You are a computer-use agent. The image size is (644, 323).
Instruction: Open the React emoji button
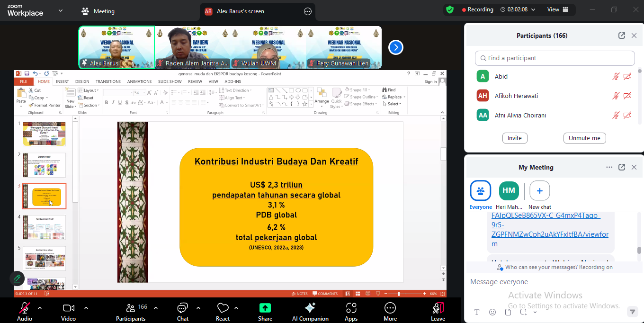point(223,312)
